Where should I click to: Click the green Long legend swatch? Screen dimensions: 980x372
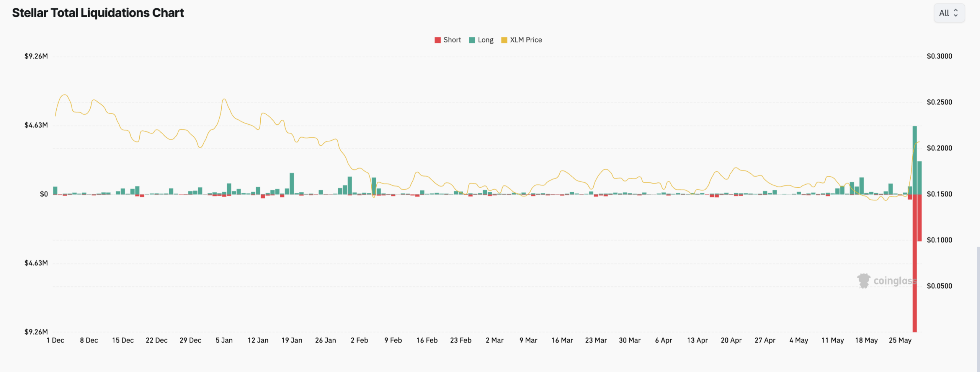pos(472,40)
